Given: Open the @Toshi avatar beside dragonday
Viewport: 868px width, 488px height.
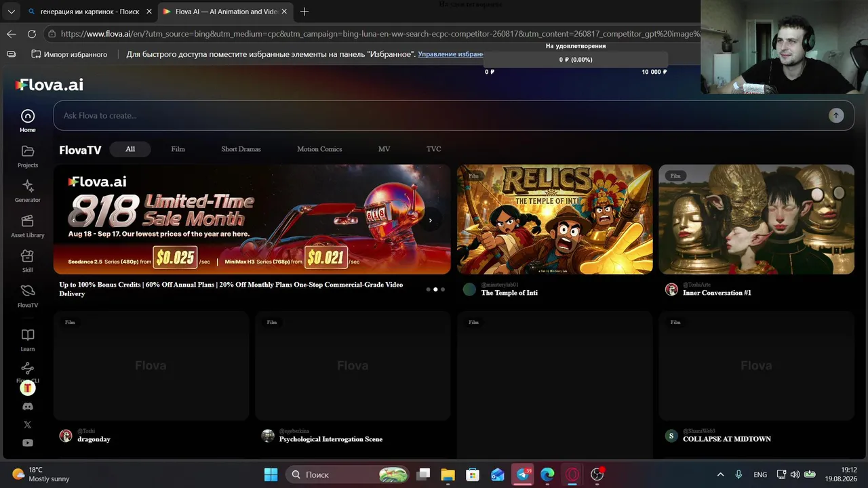Looking at the screenshot, I should click(x=66, y=436).
